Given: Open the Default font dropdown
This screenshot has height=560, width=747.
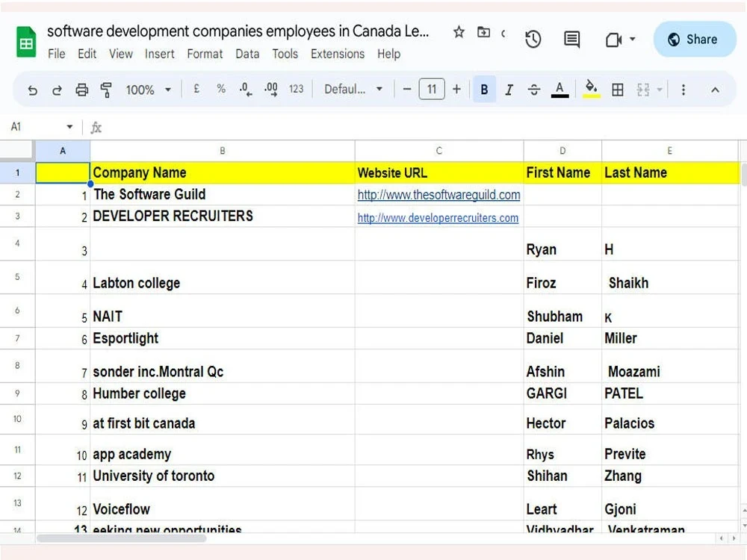Looking at the screenshot, I should 353,89.
